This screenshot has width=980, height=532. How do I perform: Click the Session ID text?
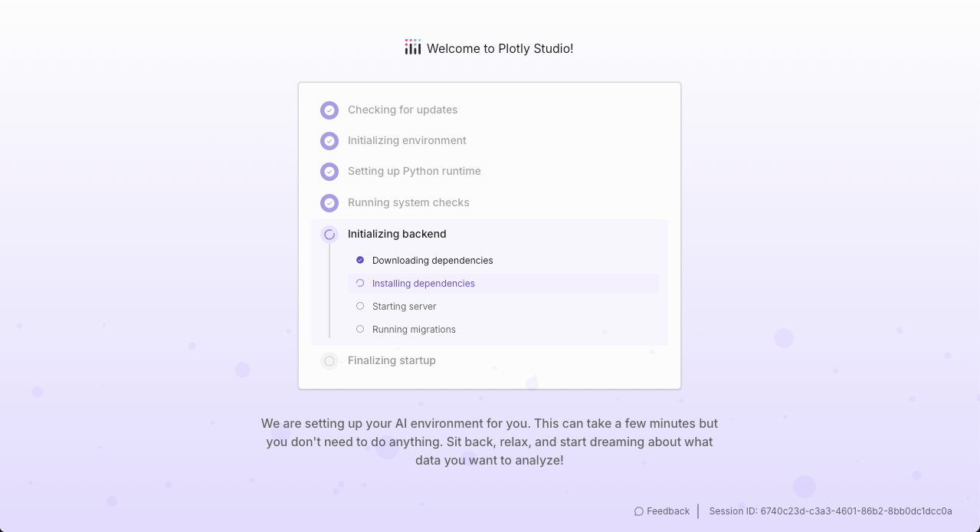click(831, 511)
